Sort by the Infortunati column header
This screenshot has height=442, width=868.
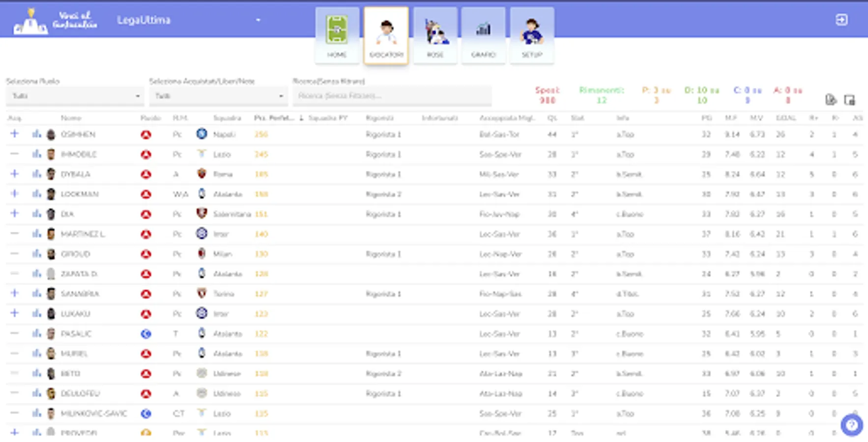(440, 118)
